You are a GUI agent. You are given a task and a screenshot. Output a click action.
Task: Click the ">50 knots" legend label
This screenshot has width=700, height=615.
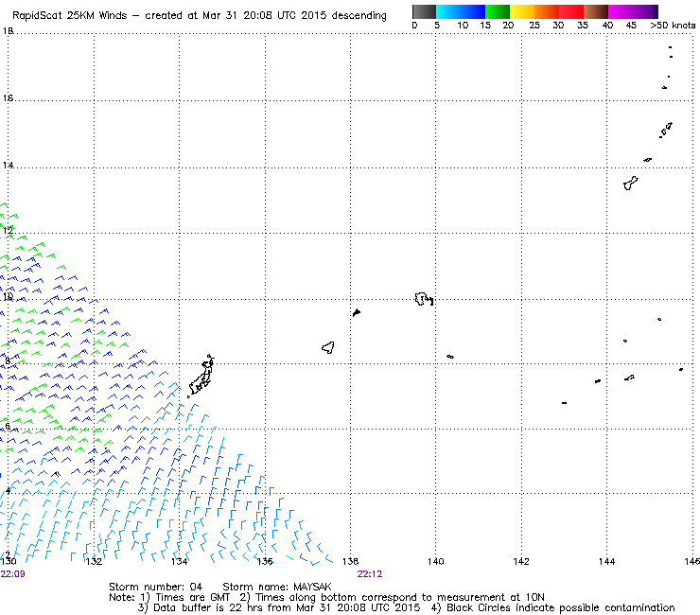click(x=673, y=25)
